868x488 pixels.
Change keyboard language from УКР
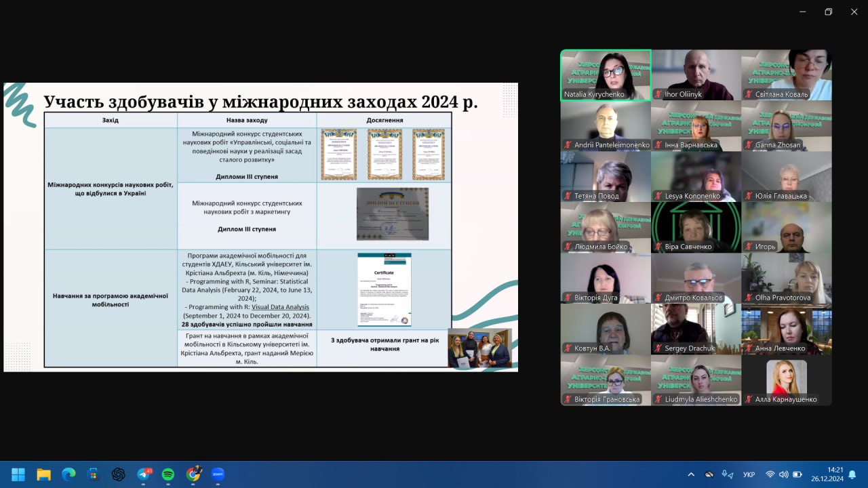point(749,474)
